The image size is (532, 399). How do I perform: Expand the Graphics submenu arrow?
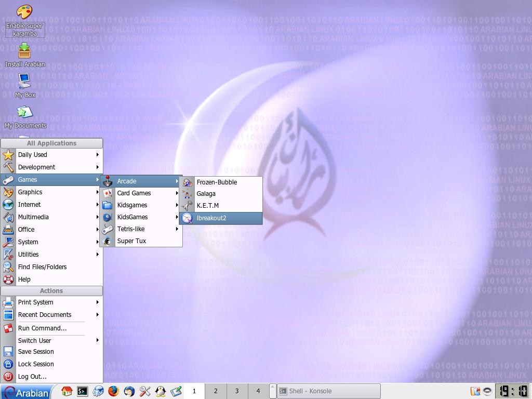click(x=97, y=192)
